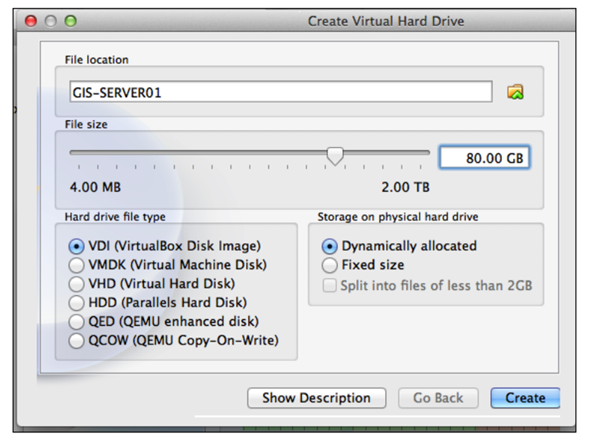Choose QED (QEMU enhanced disk) option

(x=75, y=322)
